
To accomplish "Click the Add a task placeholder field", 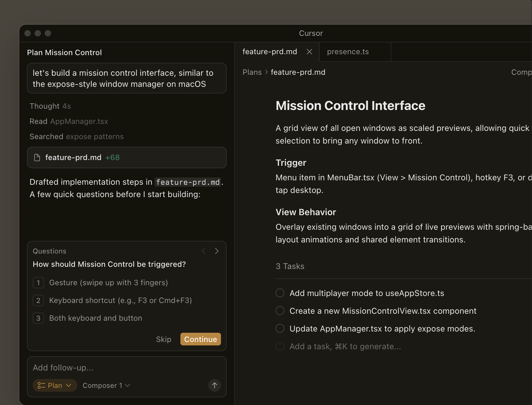I will tap(345, 346).
